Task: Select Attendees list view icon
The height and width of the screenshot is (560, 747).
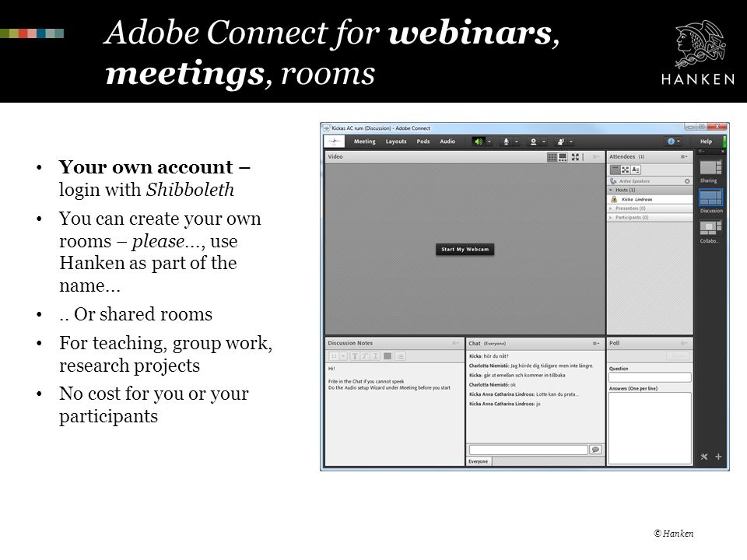Action: click(615, 170)
